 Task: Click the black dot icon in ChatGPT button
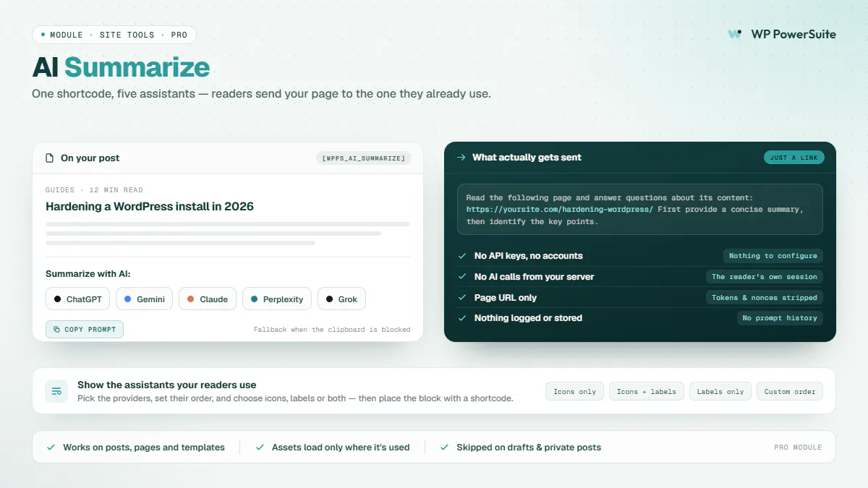coord(58,299)
